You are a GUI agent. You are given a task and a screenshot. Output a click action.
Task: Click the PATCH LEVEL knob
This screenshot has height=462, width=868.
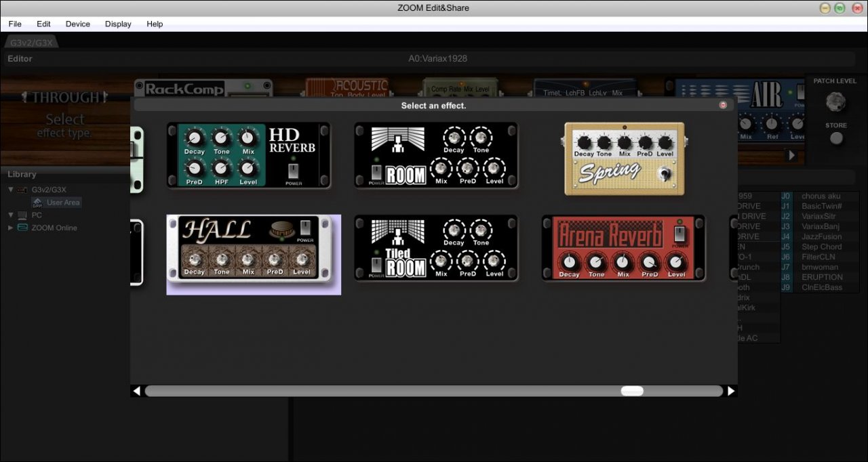(x=836, y=102)
